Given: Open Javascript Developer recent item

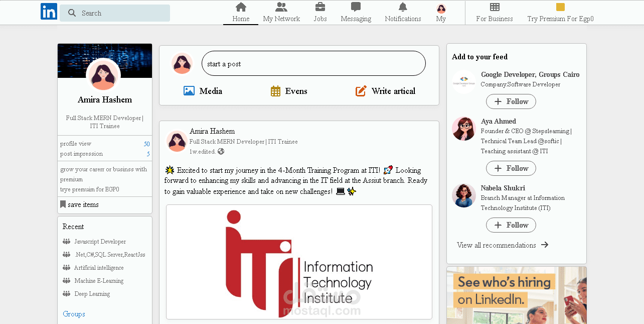Looking at the screenshot, I should tap(100, 242).
